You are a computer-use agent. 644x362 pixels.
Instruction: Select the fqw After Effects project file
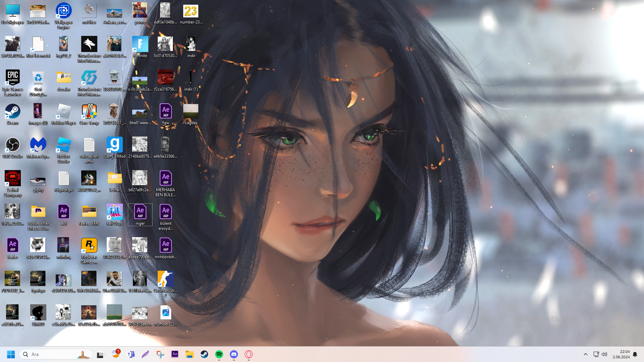click(x=166, y=114)
